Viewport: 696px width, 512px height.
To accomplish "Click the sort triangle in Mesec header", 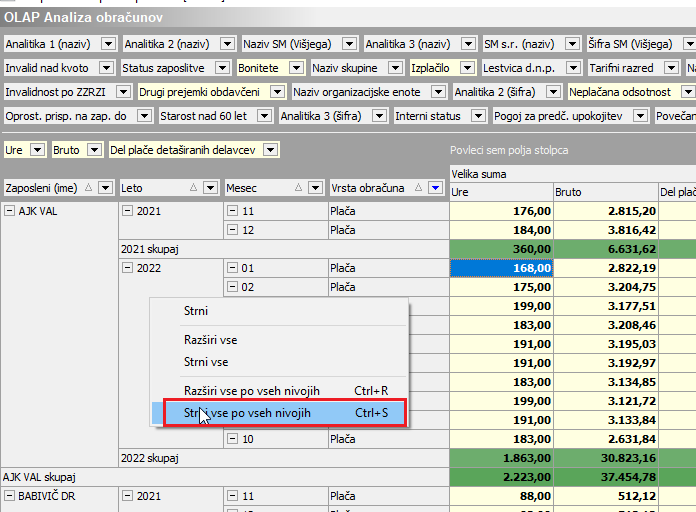I will pos(298,187).
